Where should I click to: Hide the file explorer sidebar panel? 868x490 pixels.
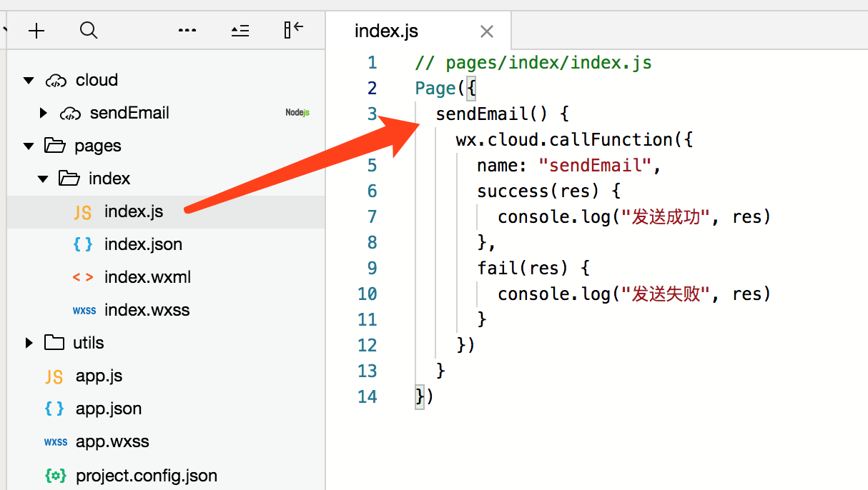click(x=293, y=30)
